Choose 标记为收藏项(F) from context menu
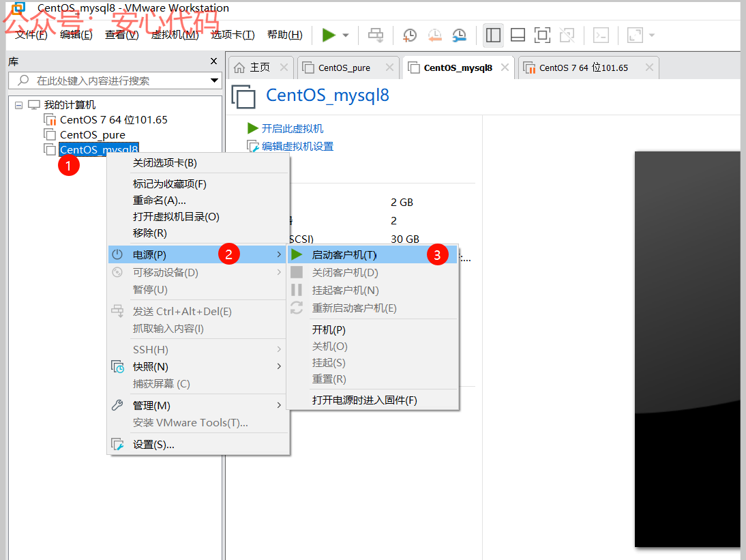746x560 pixels. (198, 183)
